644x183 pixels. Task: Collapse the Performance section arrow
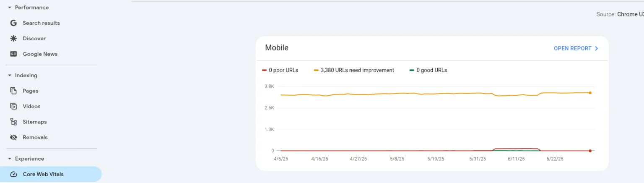tap(10, 8)
